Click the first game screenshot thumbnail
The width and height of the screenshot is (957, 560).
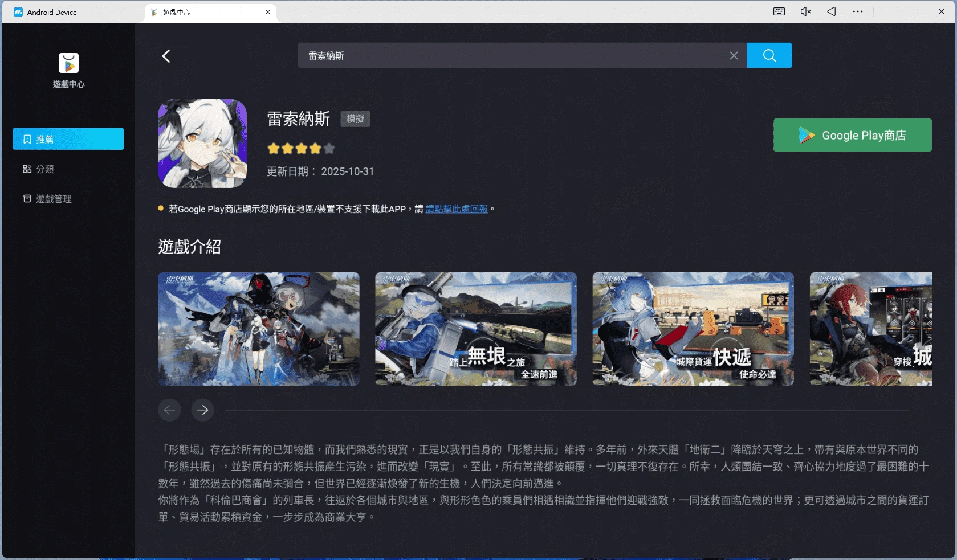click(x=259, y=329)
